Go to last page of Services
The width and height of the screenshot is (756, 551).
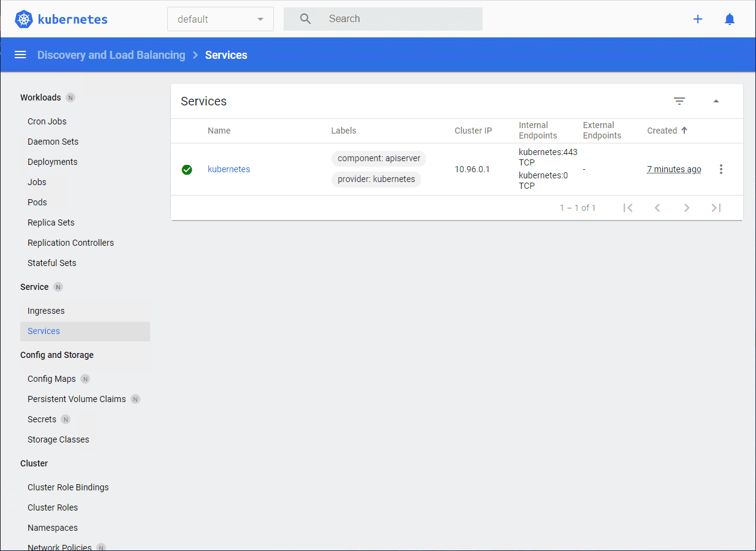(716, 208)
